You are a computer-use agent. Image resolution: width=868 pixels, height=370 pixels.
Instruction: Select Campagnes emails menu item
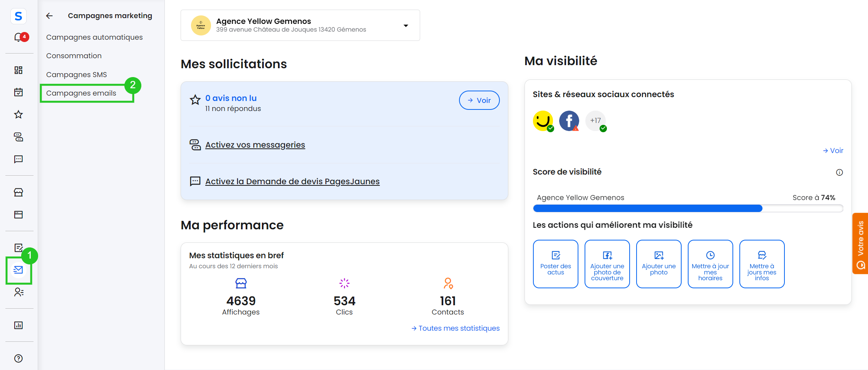click(81, 93)
